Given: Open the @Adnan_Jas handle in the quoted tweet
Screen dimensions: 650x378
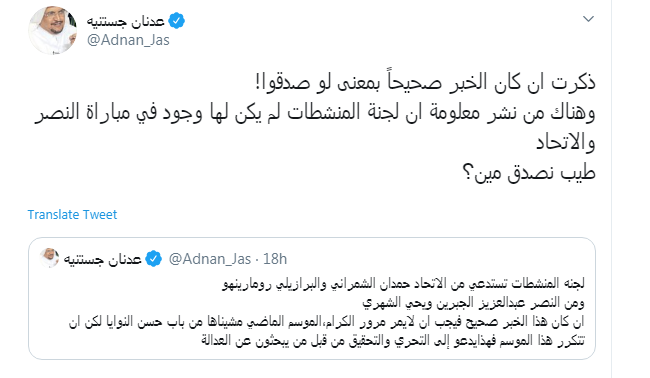Looking at the screenshot, I should [210, 259].
